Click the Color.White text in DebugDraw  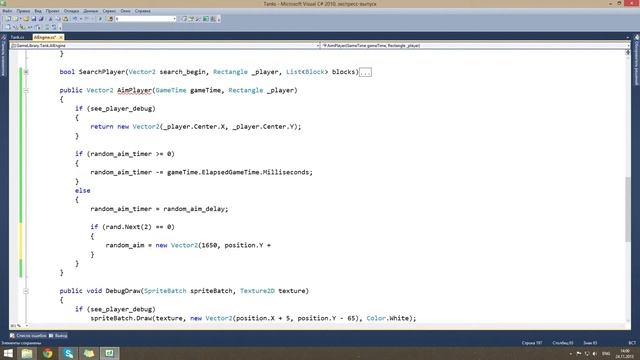[x=389, y=318]
